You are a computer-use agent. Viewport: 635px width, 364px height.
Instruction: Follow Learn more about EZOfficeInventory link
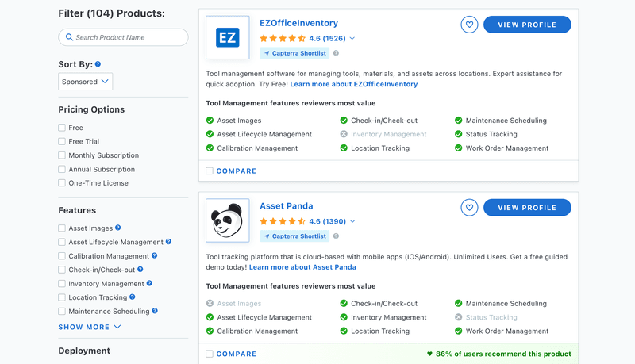[354, 84]
